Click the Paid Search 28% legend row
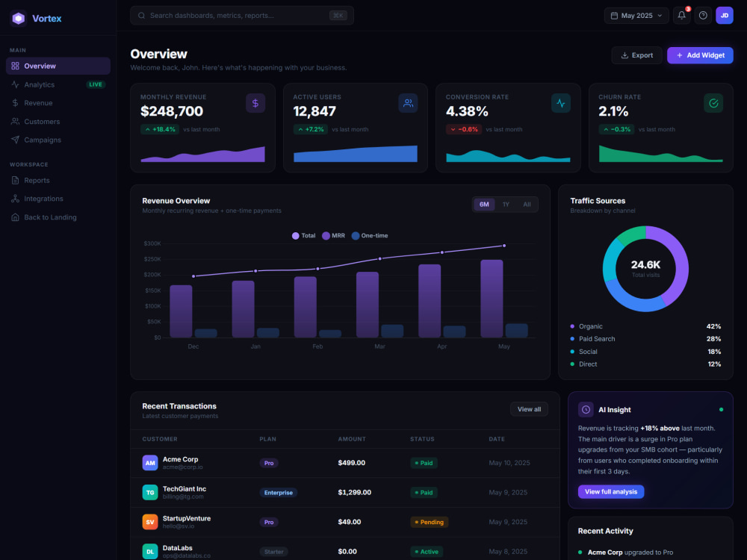Image resolution: width=747 pixels, height=560 pixels. click(x=645, y=339)
